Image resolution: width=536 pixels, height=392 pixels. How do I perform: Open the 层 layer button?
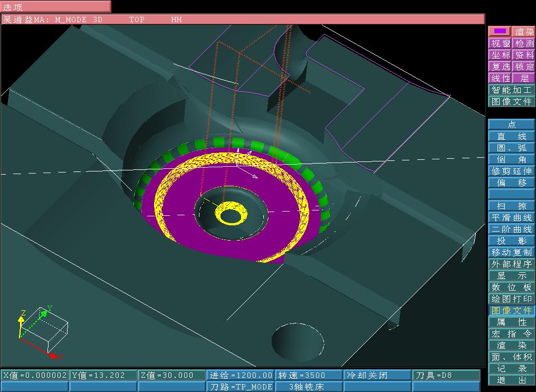[x=524, y=78]
